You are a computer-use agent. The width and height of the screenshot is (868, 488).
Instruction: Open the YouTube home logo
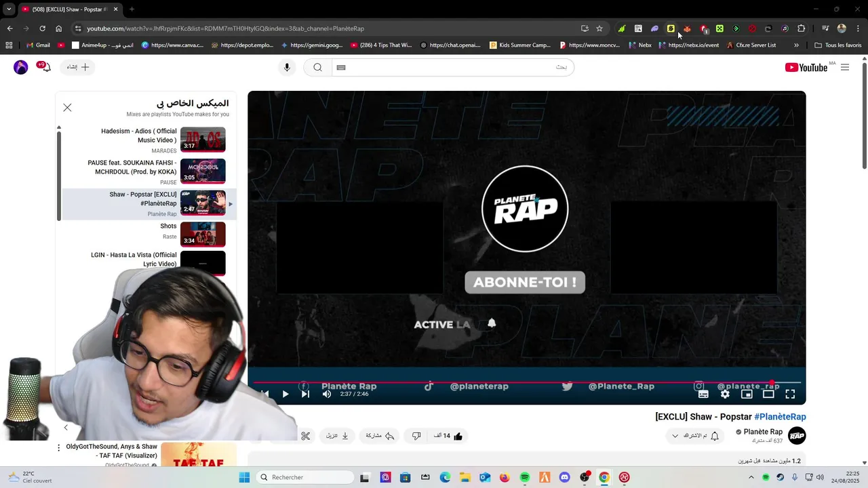[x=806, y=67]
